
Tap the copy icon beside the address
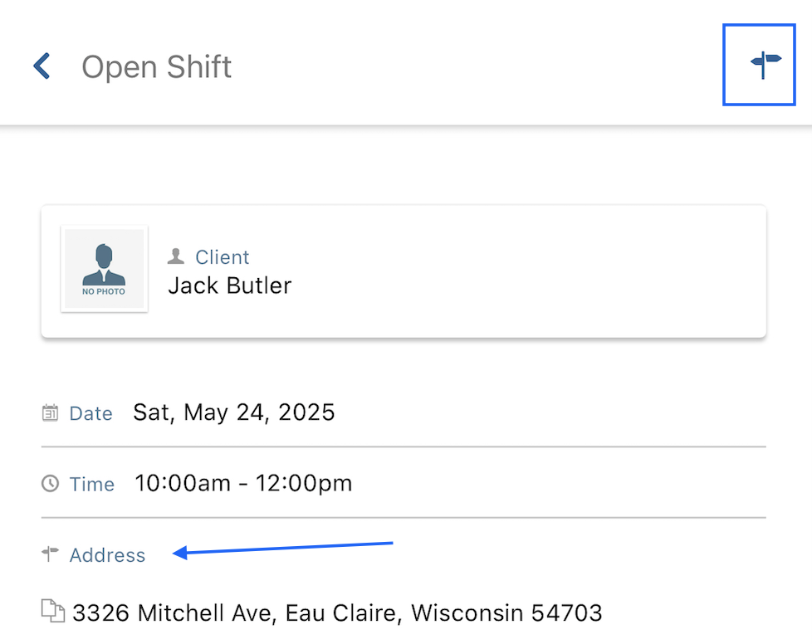click(53, 611)
